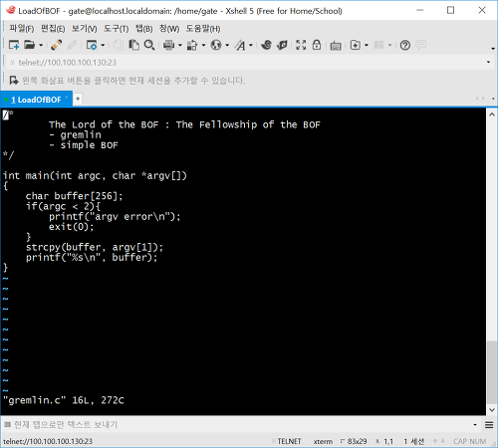This screenshot has height=448, width=498.
Task: Click the Copy icon
Action: pyautogui.click(x=119, y=45)
